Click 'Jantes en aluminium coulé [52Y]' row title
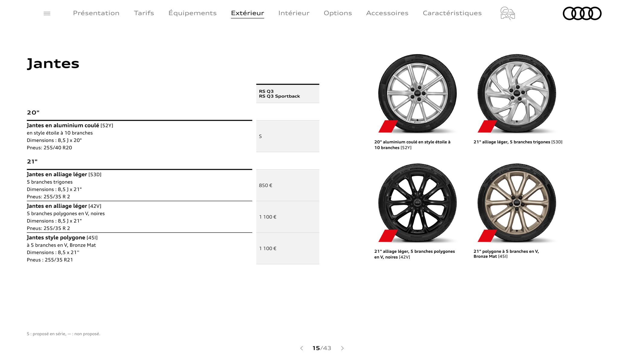 click(70, 125)
